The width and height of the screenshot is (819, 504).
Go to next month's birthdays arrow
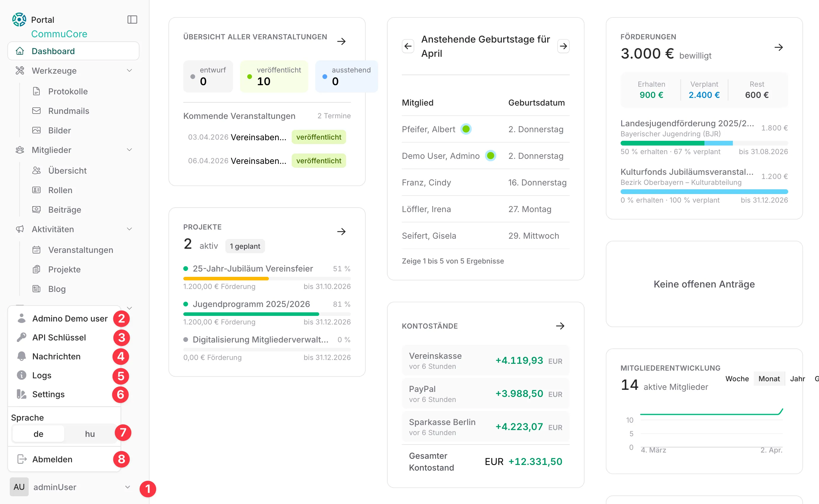(563, 46)
